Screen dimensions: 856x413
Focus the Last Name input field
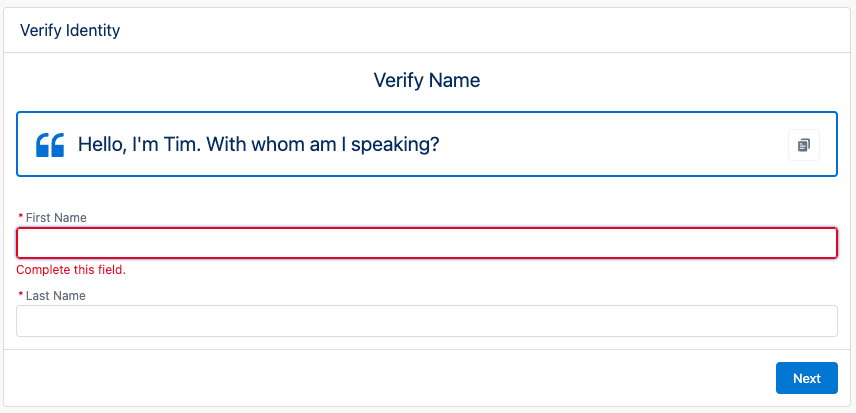click(x=427, y=321)
